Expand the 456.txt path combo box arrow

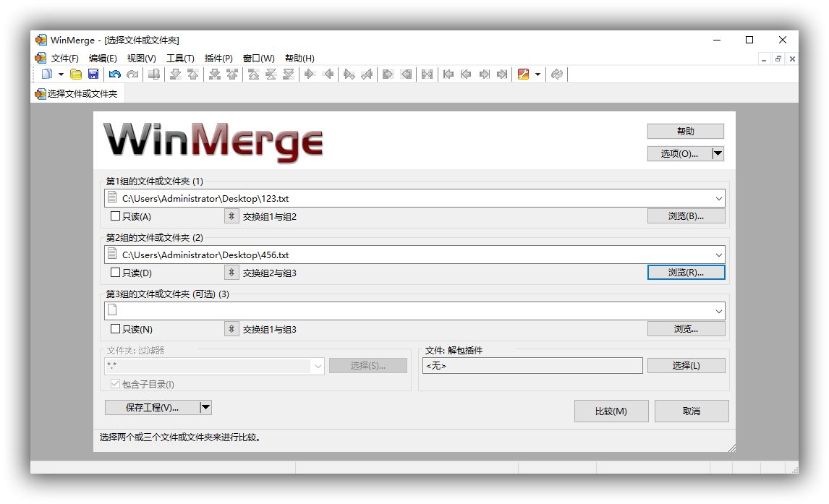pos(718,255)
